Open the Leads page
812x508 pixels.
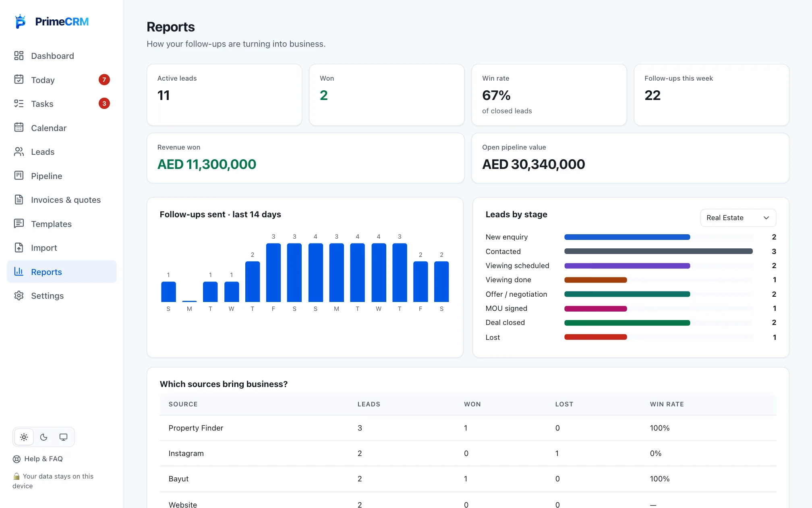pyautogui.click(x=62, y=152)
